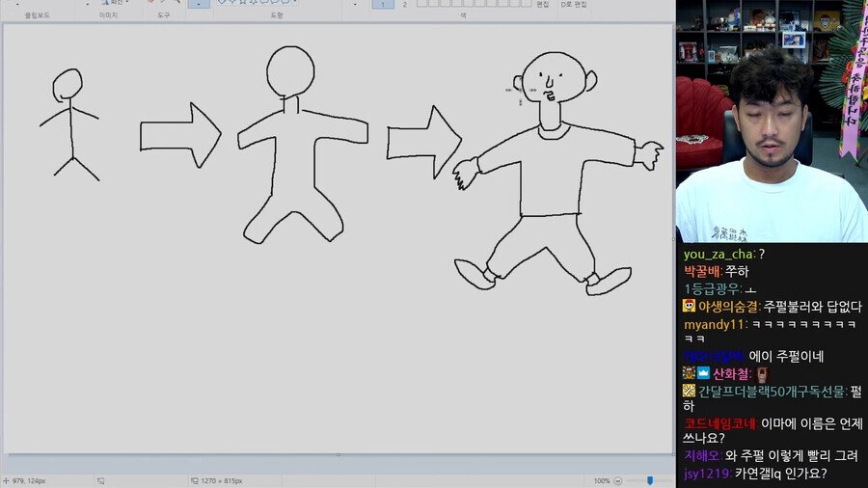The height and width of the screenshot is (488, 868).
Task: Click the zoom slider handle in status bar
Action: click(650, 481)
